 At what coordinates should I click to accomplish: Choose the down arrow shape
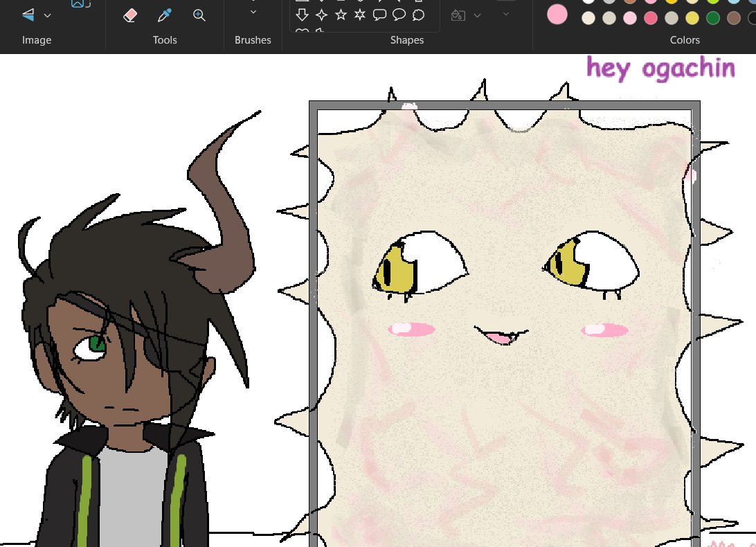[x=302, y=15]
